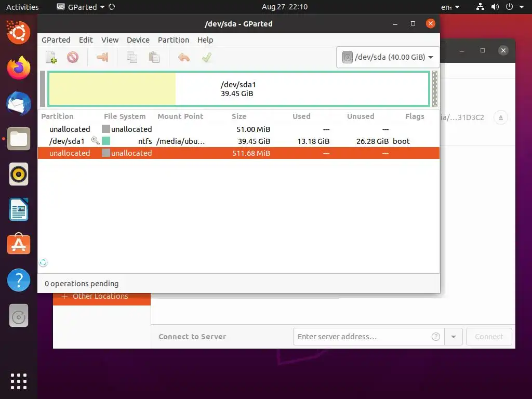Viewport: 532px width, 399px height.
Task: Click the help icon in server address field
Action: click(x=436, y=337)
